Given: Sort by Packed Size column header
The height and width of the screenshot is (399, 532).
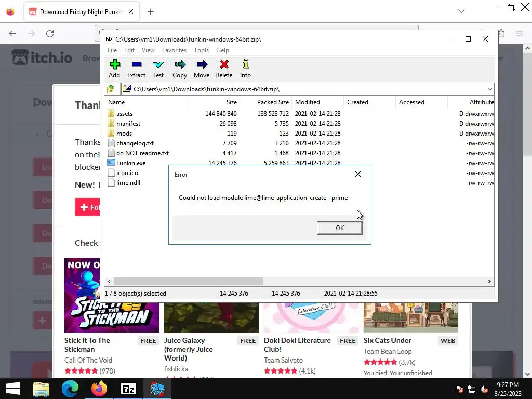Looking at the screenshot, I should 265,102.
